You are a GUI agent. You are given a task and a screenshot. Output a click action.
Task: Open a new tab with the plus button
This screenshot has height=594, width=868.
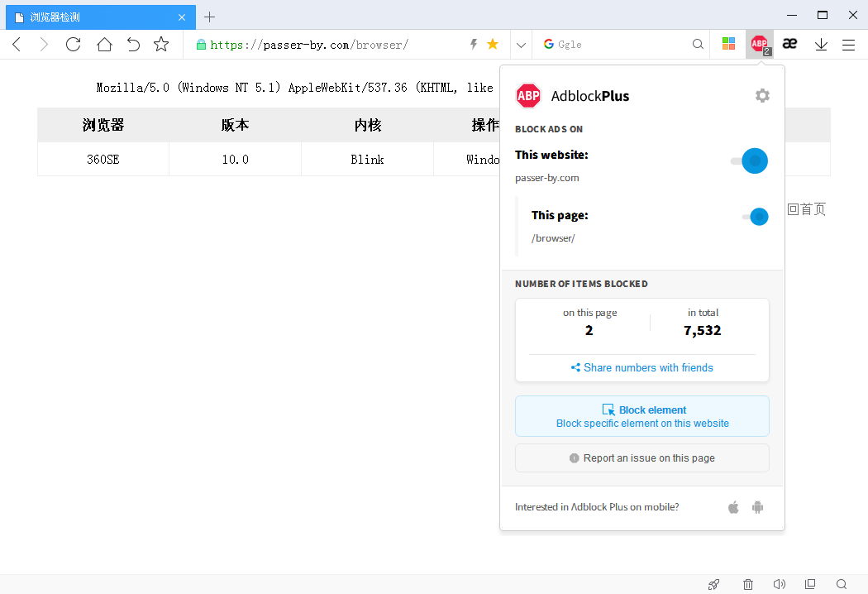[x=209, y=17]
